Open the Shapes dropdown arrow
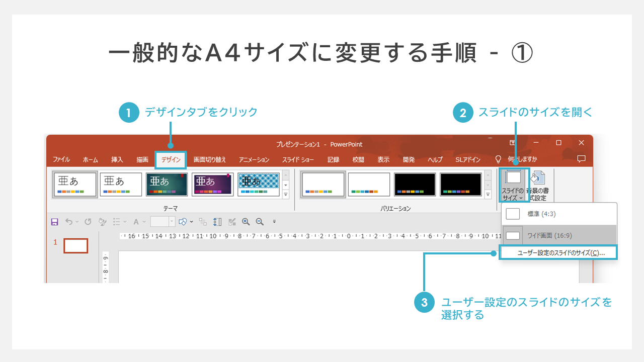Screen dimensions: 644x362 [191, 222]
